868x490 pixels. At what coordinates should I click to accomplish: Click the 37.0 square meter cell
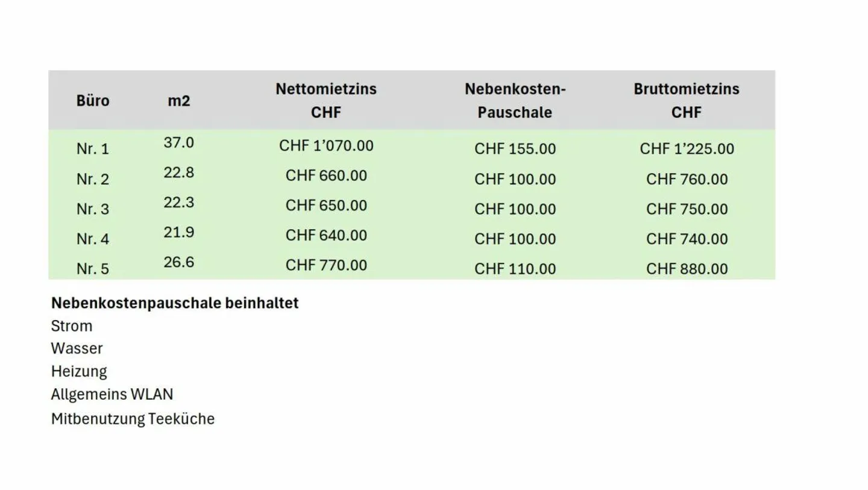pos(178,143)
